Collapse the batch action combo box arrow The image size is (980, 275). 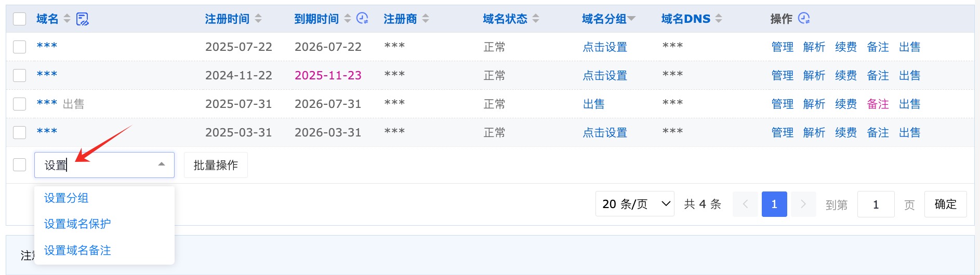(x=162, y=164)
